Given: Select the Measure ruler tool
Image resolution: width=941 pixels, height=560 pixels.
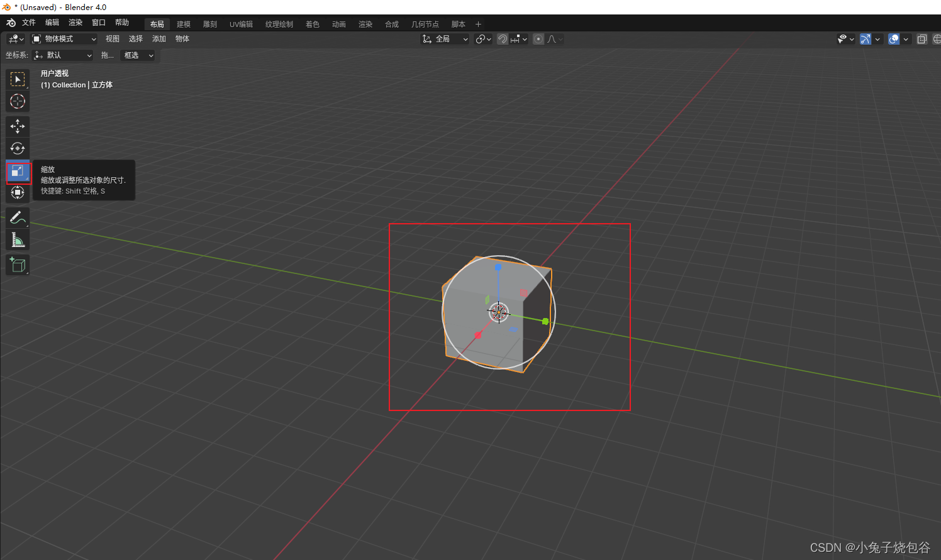Looking at the screenshot, I should click(x=18, y=240).
